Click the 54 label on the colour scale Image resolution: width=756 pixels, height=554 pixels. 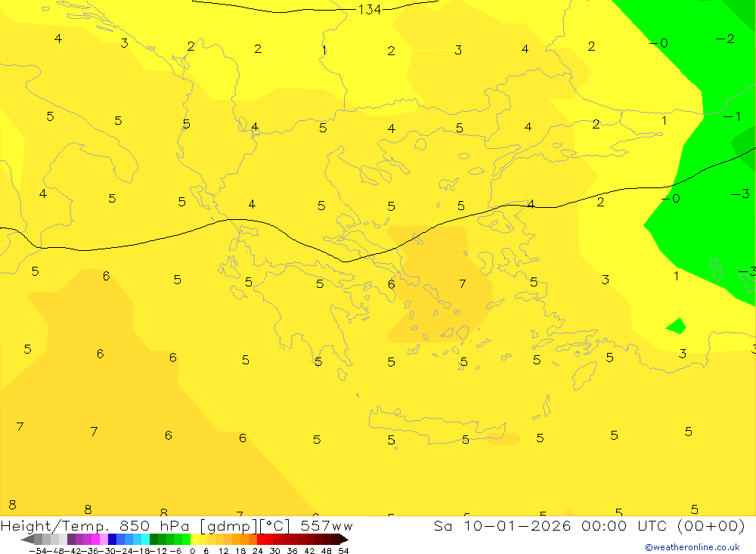pos(343,551)
